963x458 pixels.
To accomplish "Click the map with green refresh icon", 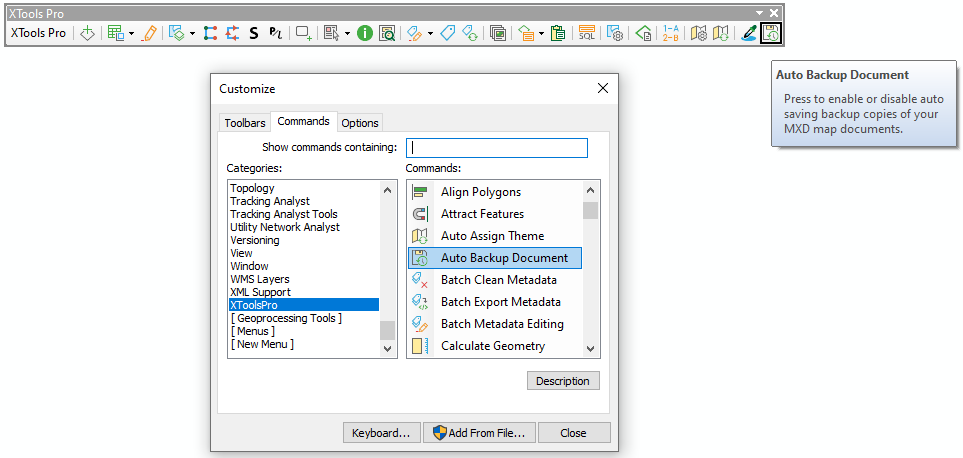I will tap(720, 33).
